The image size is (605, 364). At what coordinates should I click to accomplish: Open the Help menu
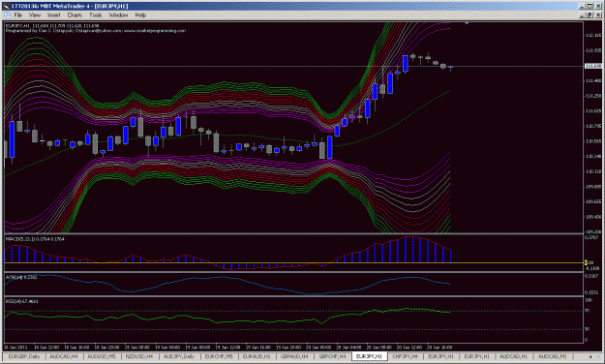click(x=140, y=15)
